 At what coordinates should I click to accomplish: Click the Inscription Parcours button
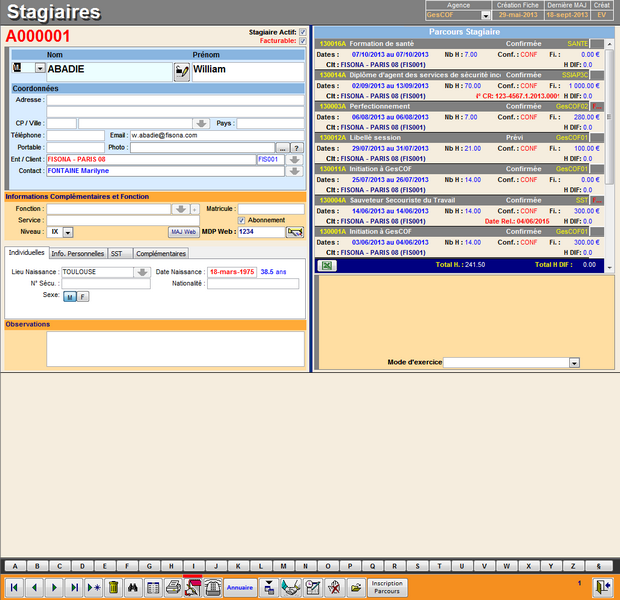(x=386, y=587)
